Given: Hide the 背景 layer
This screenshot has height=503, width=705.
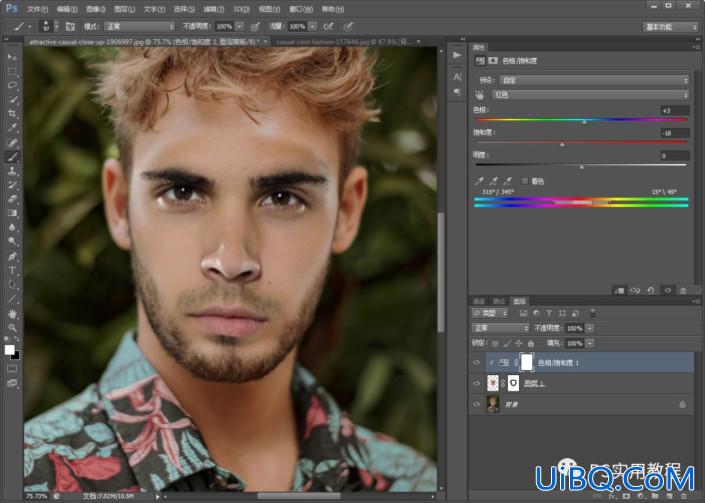Looking at the screenshot, I should pos(477,404).
